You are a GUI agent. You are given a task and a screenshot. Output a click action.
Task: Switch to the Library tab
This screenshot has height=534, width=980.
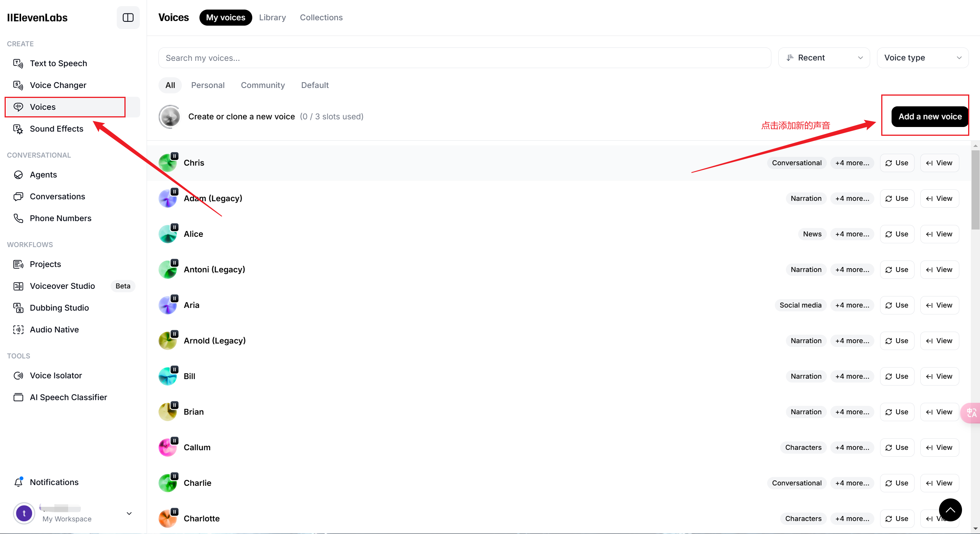click(x=272, y=18)
